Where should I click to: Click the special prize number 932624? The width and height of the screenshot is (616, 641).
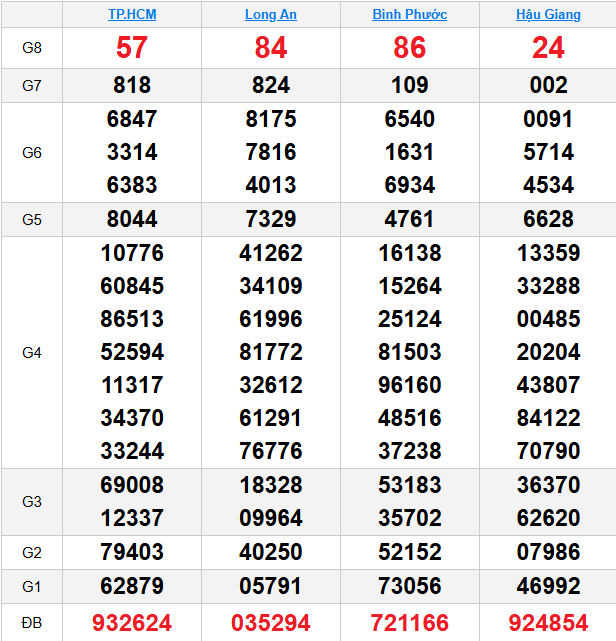pos(132,623)
